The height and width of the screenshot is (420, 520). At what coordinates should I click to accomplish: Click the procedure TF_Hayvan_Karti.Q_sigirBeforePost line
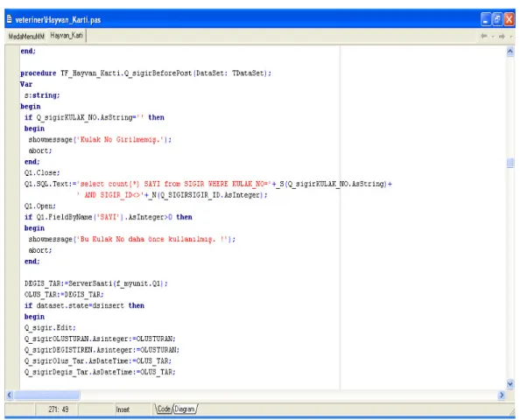coord(145,73)
